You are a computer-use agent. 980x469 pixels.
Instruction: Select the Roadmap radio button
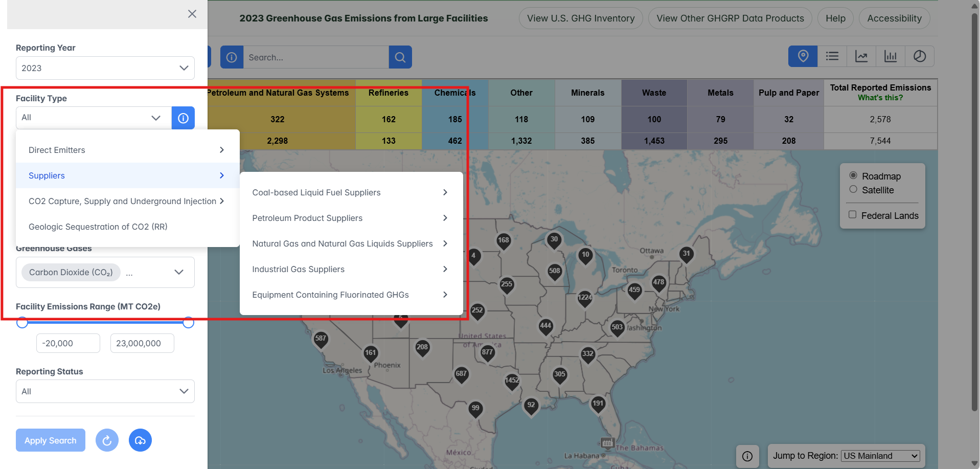(x=853, y=175)
